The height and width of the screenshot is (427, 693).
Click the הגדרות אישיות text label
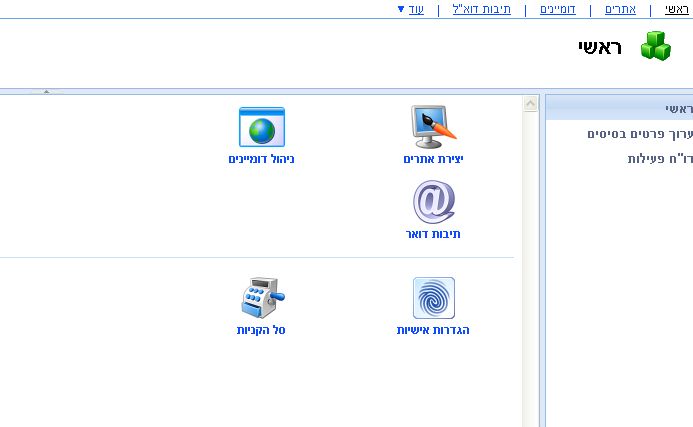(433, 330)
